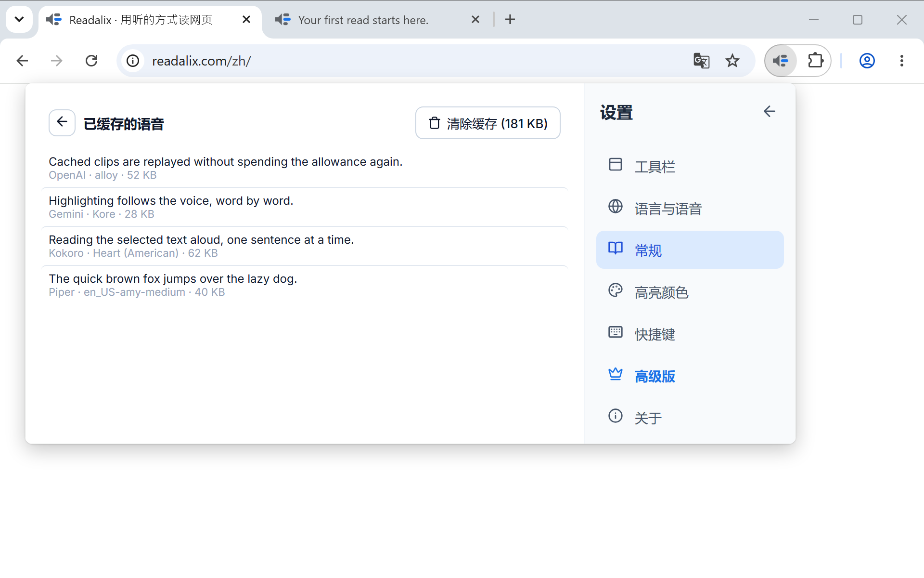Collapse settings panel with the arrow beside 设置
The width and height of the screenshot is (924, 578).
click(x=769, y=112)
